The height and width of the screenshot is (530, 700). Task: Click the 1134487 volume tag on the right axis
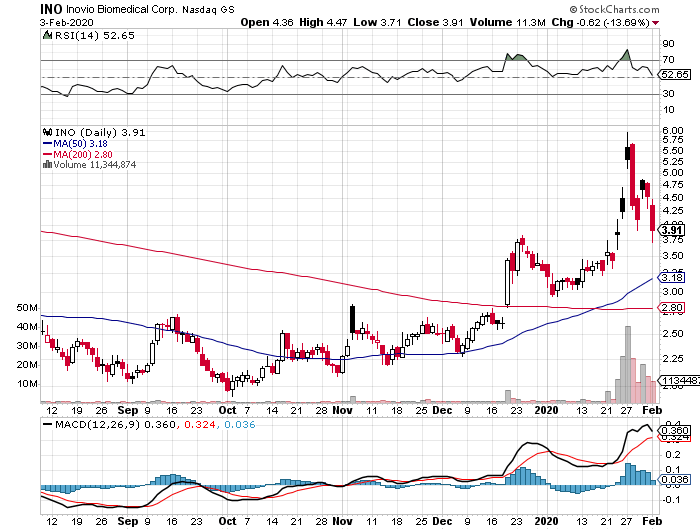coord(679,381)
